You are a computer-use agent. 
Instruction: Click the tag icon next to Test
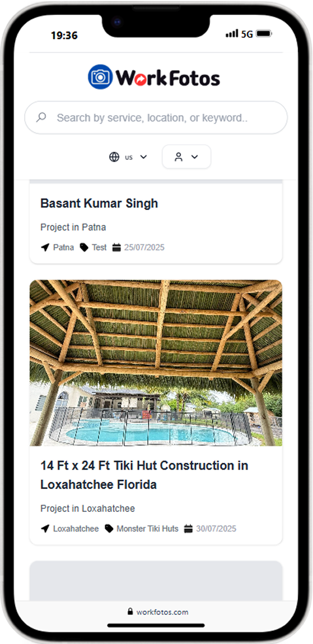click(84, 248)
